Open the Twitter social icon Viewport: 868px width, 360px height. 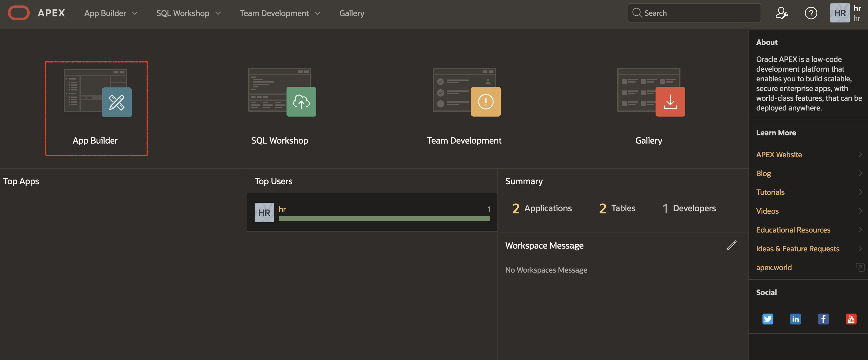(768, 319)
